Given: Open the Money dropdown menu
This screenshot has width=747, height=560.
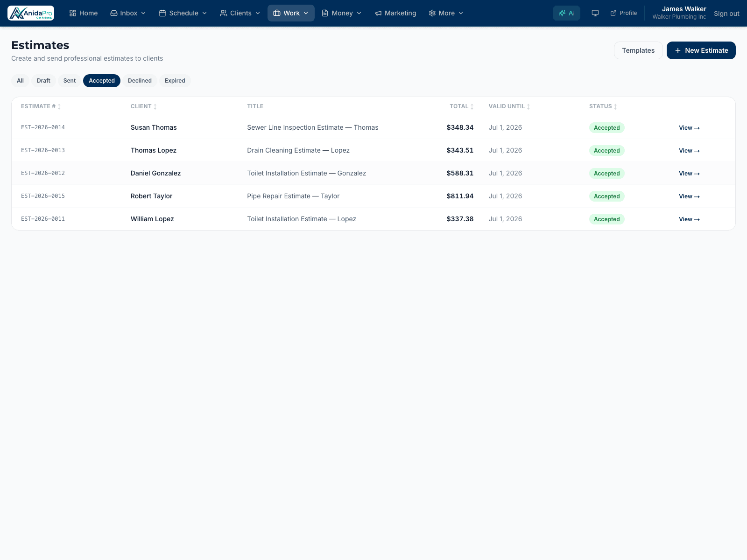Looking at the screenshot, I should point(342,13).
